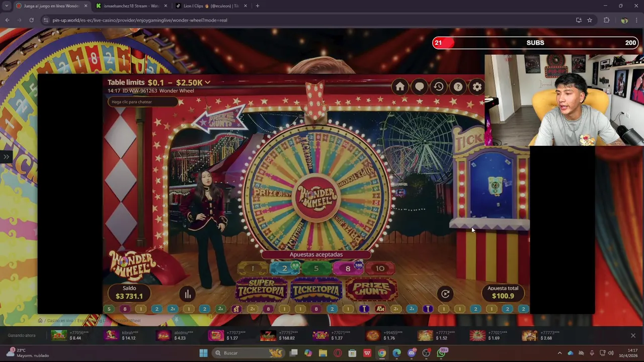Click the Apuesta total amount
Image resolution: width=644 pixels, height=362 pixels.
coord(503,293)
